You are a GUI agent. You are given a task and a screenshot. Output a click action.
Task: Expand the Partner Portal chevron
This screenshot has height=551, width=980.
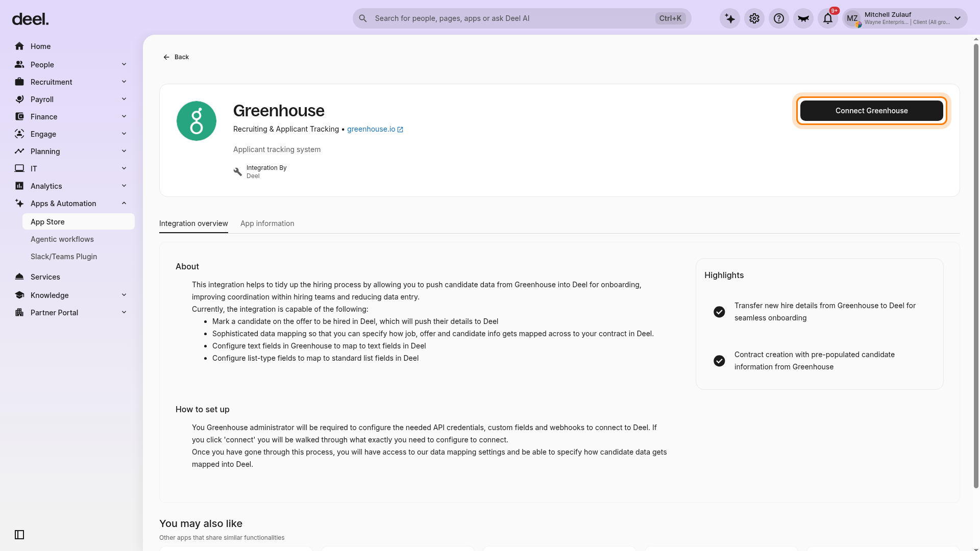coord(124,312)
